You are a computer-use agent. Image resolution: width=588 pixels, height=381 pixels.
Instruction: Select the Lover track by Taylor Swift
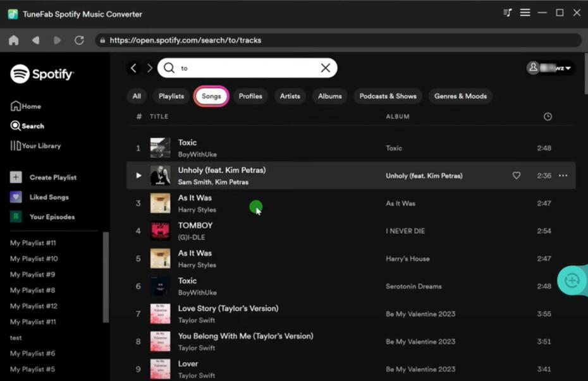pyautogui.click(x=188, y=364)
